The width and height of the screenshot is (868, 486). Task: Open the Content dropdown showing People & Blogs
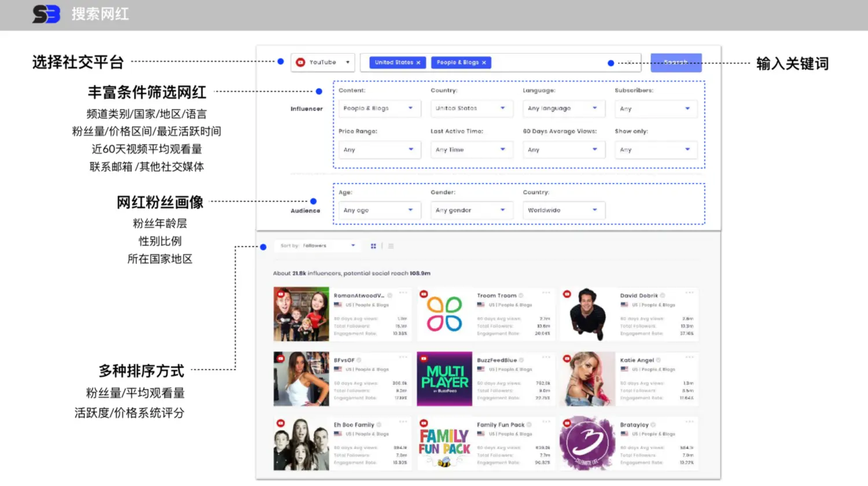pyautogui.click(x=378, y=108)
